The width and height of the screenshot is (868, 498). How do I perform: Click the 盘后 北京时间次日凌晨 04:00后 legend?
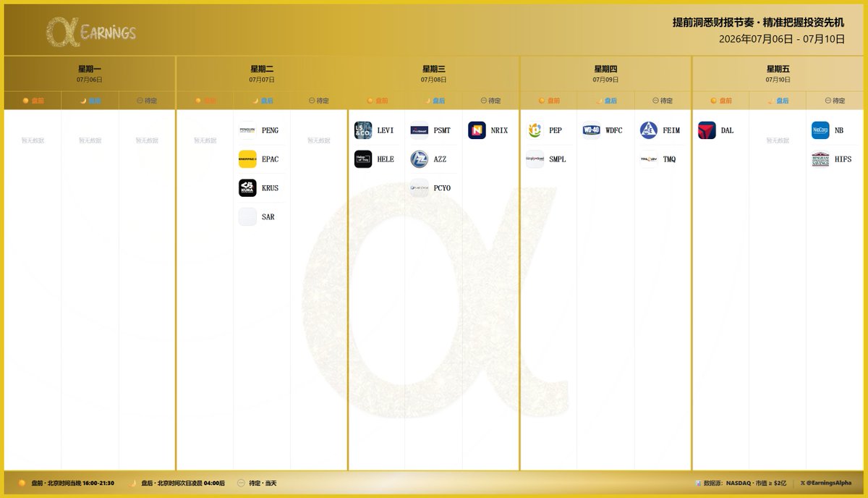(183, 483)
